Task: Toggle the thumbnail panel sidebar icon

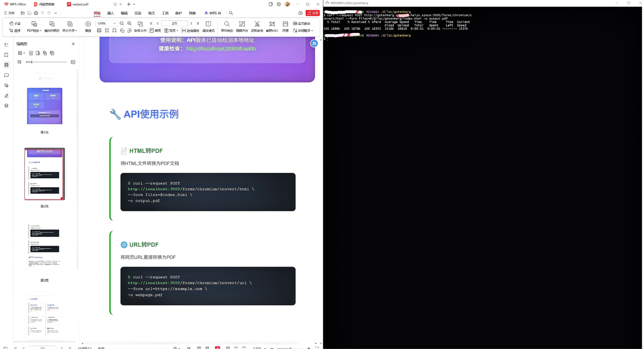Action: pos(7,65)
